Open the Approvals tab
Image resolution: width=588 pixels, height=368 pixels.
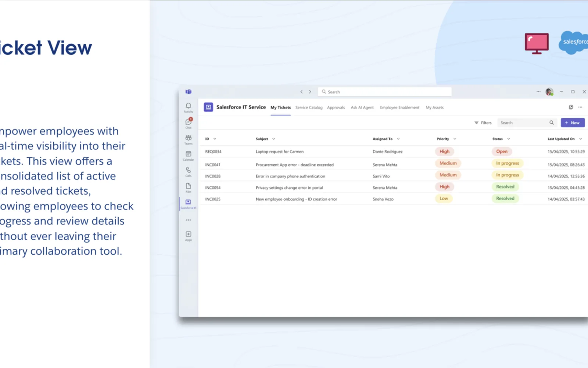point(336,107)
